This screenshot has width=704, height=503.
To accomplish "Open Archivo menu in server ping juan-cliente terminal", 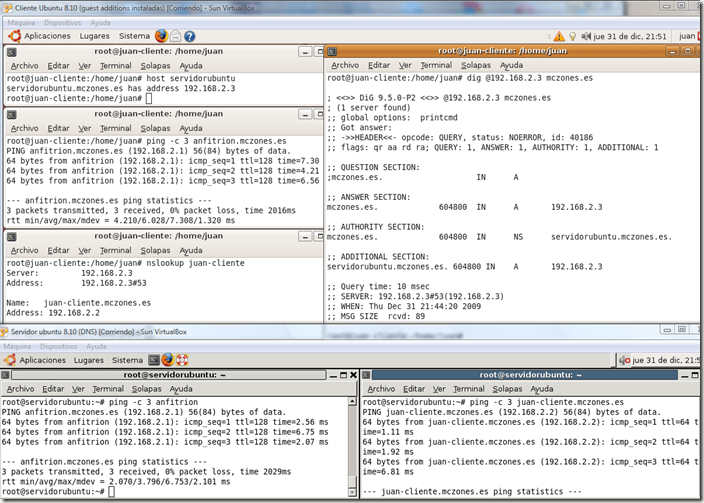I will pos(381,388).
